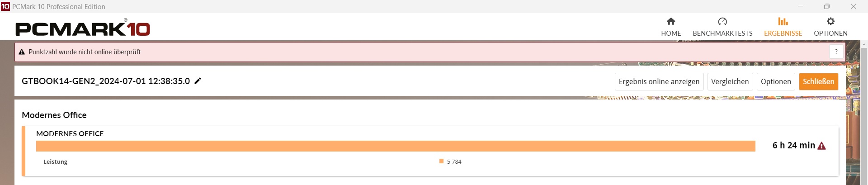Image resolution: width=868 pixels, height=185 pixels.
Task: Click the Leistung score value 5 784
Action: [x=454, y=161]
